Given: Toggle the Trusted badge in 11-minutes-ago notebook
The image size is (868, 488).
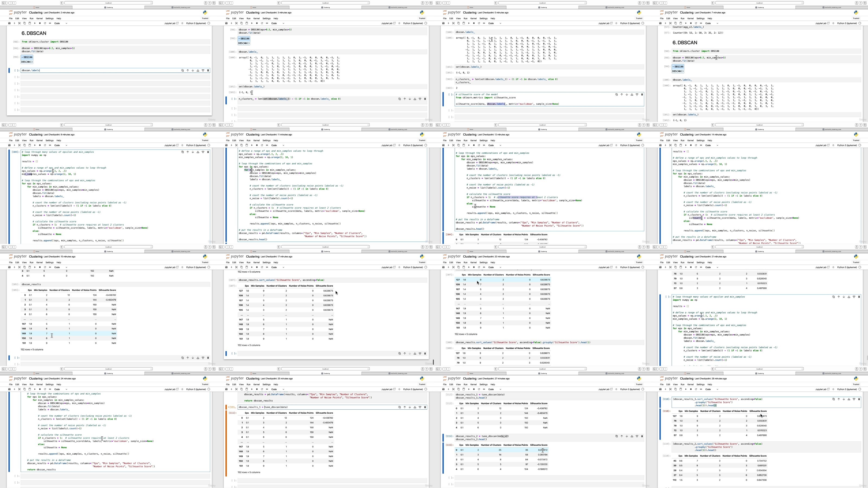Looking at the screenshot, I should click(x=422, y=140).
